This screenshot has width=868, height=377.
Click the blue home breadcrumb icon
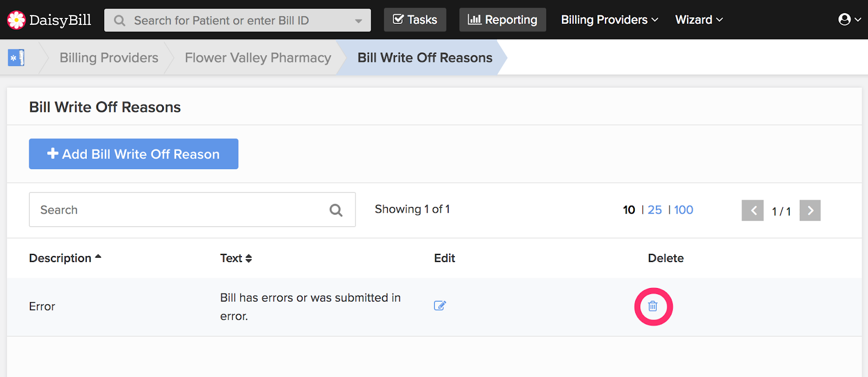point(16,57)
